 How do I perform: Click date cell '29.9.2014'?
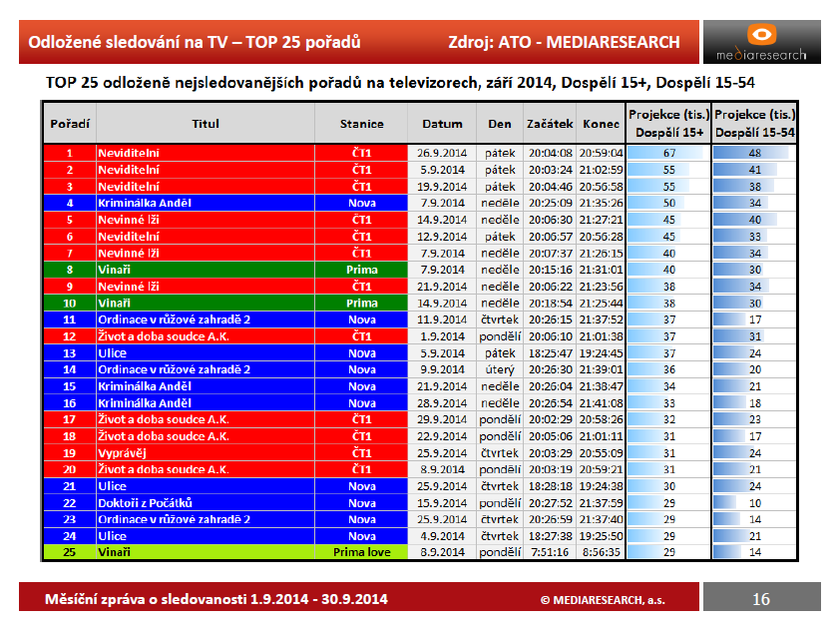pos(442,419)
